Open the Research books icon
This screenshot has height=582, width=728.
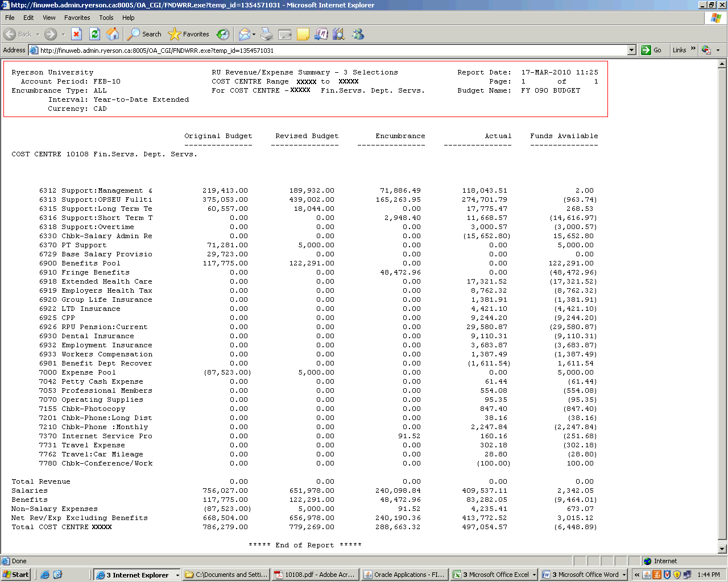coord(339,34)
